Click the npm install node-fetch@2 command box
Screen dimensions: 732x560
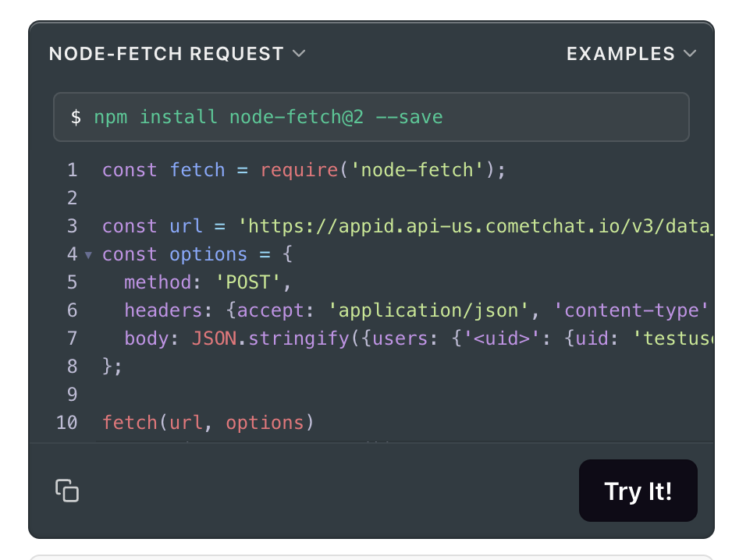pos(371,117)
